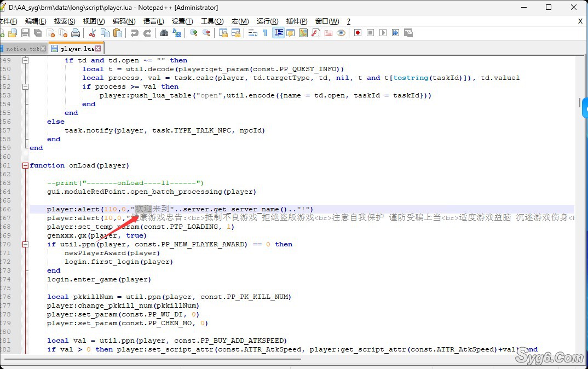Stop macro recording

pyautogui.click(x=371, y=33)
